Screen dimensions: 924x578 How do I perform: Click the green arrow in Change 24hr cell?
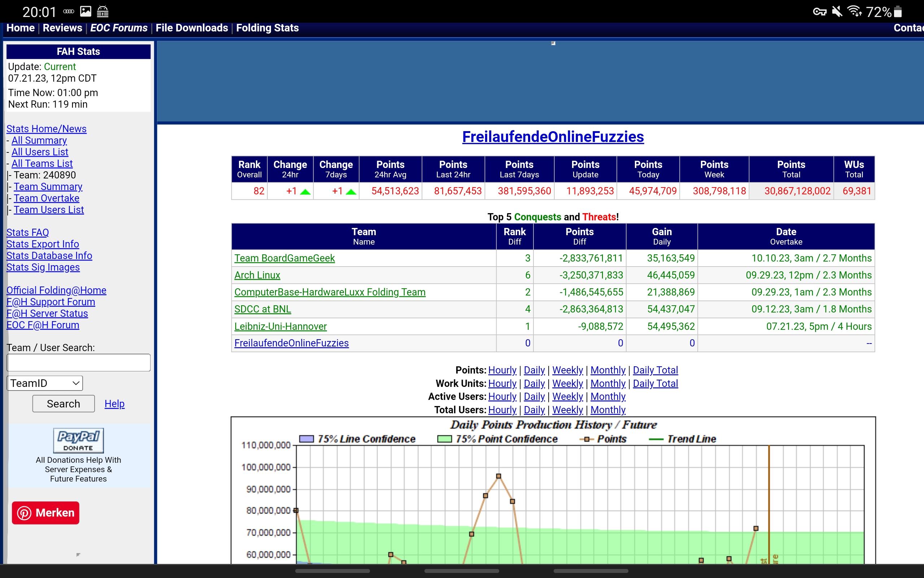pos(305,191)
